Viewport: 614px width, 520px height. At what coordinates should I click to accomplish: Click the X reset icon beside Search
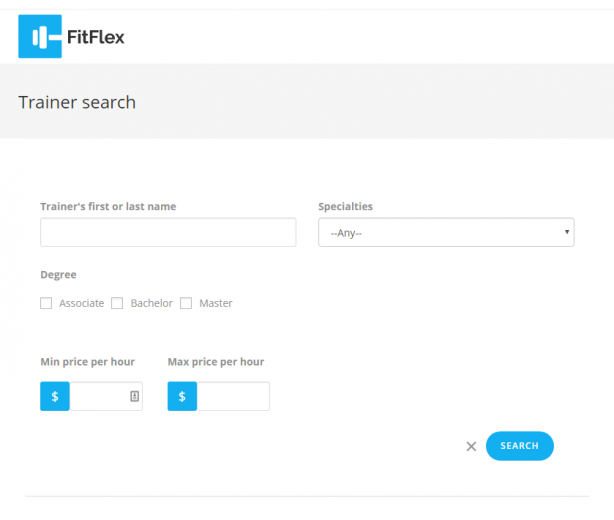point(471,446)
